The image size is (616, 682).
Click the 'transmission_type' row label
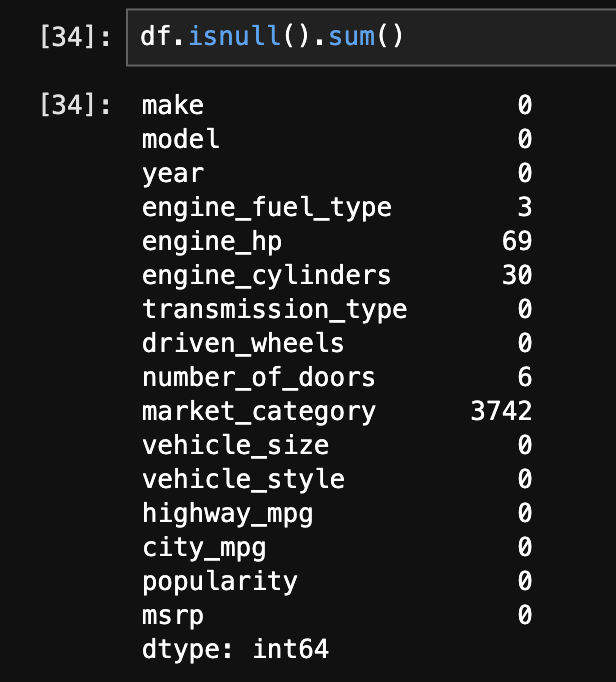pyautogui.click(x=275, y=309)
